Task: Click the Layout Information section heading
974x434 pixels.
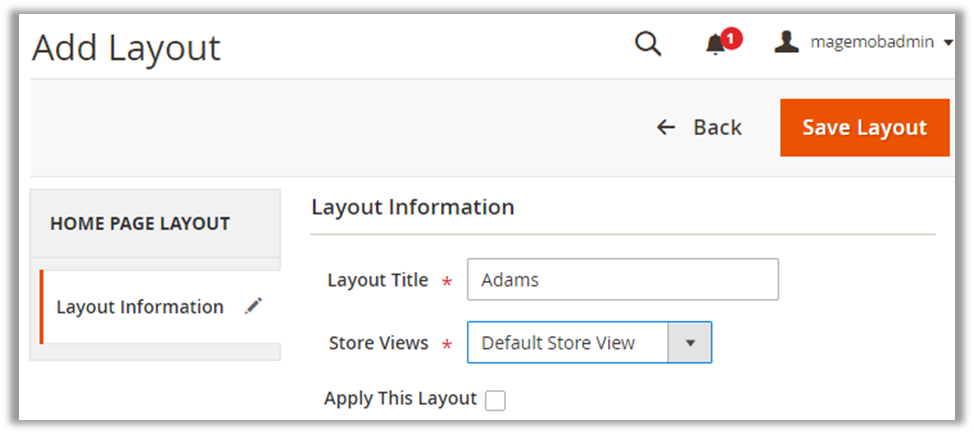Action: click(x=412, y=207)
